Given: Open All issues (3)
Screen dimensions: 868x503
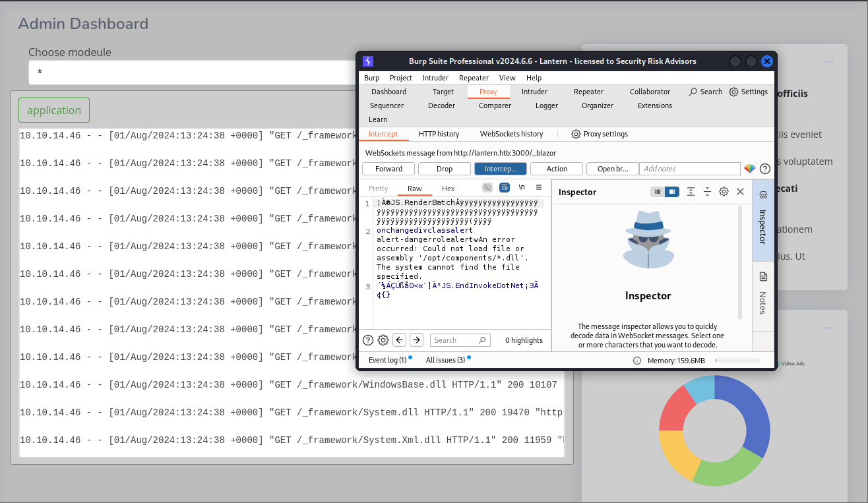Looking at the screenshot, I should coord(445,360).
